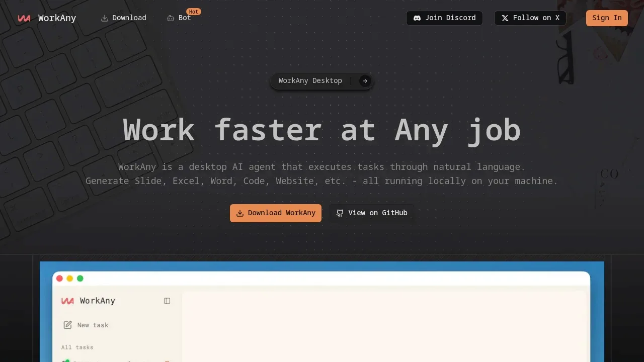This screenshot has height=362, width=644.
Task: Click the 'WorkAny is a desktop AI agent' description text
Action: (x=322, y=166)
